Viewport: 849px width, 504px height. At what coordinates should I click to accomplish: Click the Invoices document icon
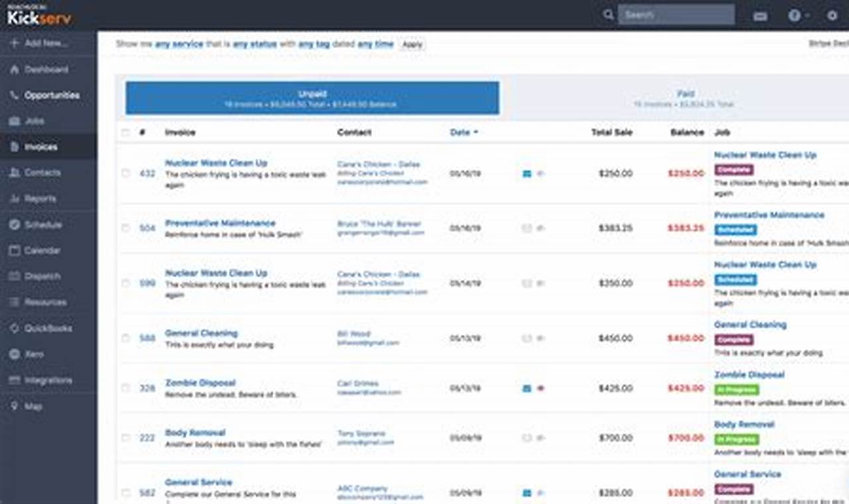click(x=15, y=147)
